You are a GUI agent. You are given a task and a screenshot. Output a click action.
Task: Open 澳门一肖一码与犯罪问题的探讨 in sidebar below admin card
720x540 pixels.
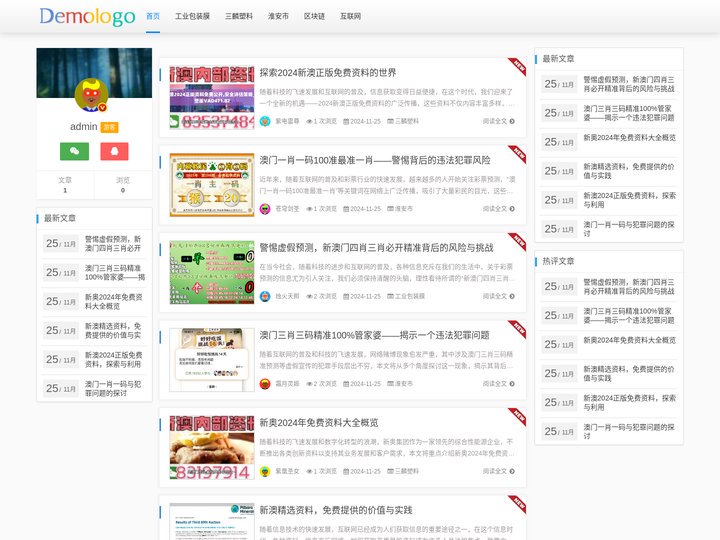(x=113, y=388)
